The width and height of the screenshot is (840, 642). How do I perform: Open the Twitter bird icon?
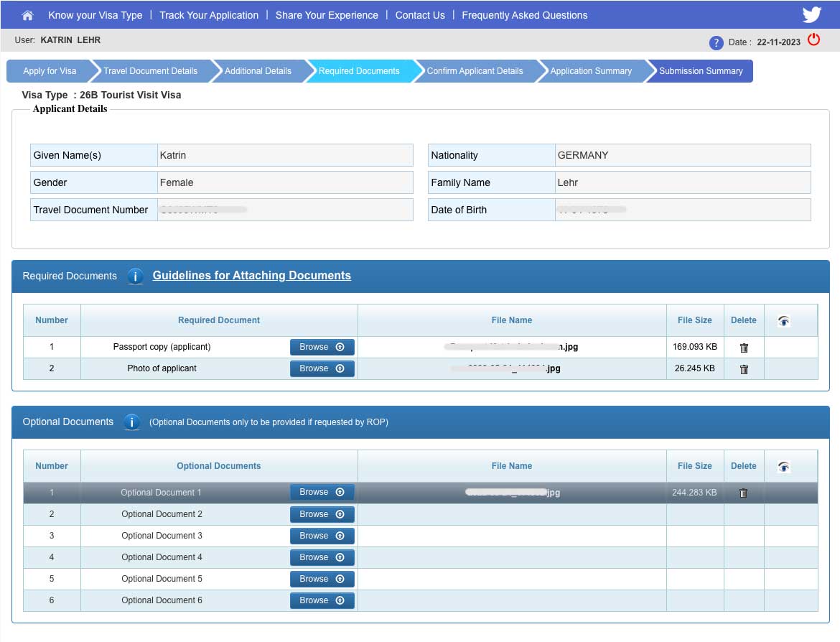811,15
